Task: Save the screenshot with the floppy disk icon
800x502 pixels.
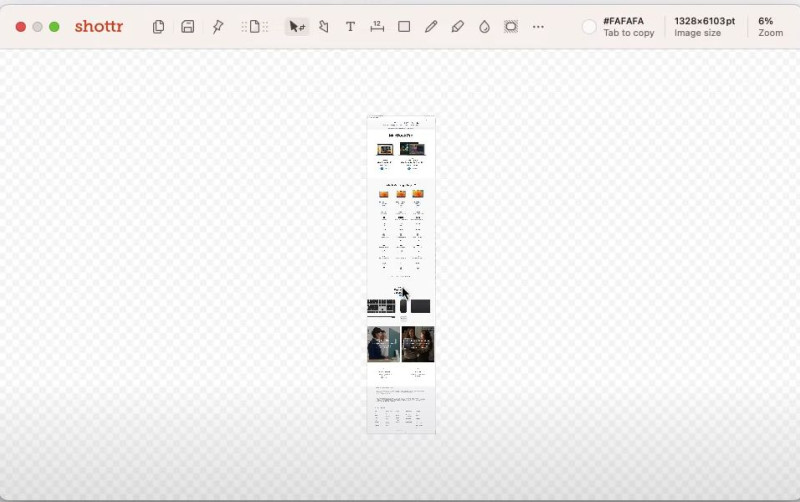Action: click(x=188, y=27)
